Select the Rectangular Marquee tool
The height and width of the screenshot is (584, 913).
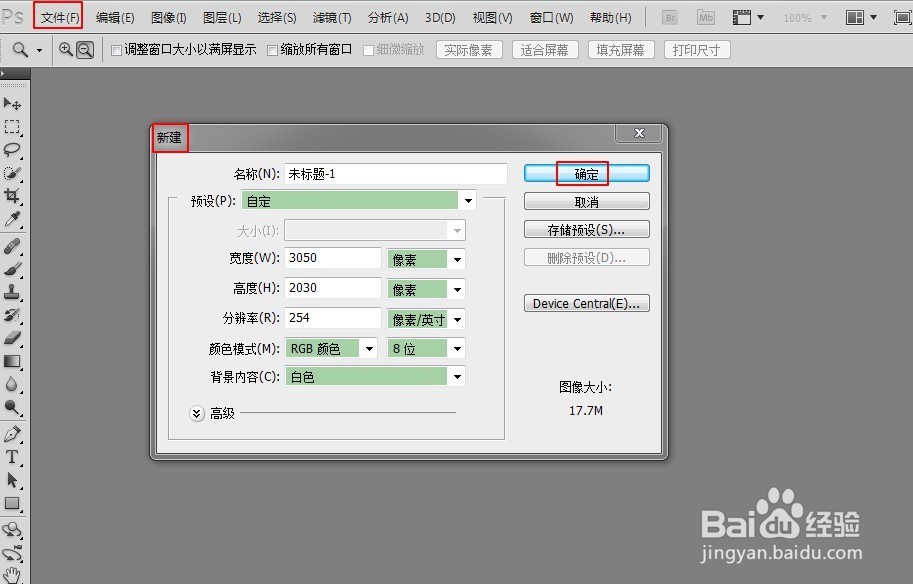coord(13,127)
